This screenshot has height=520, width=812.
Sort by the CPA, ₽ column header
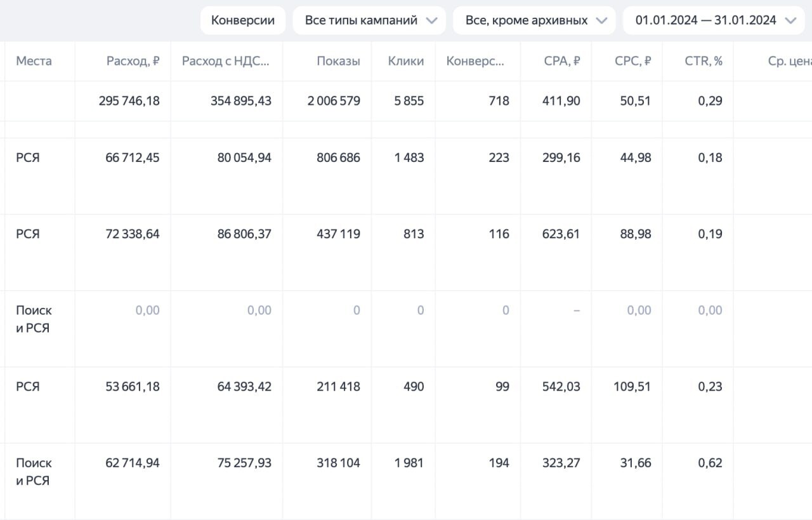click(x=562, y=61)
